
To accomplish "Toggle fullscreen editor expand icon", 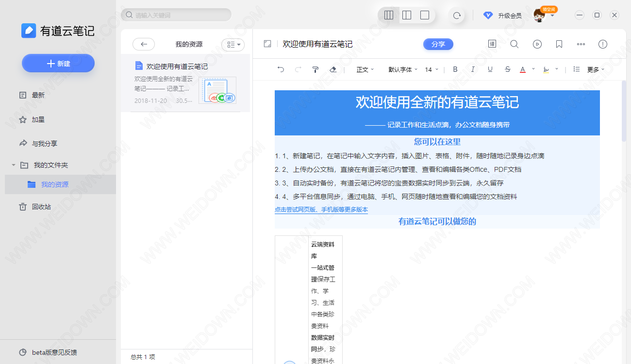I will point(267,44).
